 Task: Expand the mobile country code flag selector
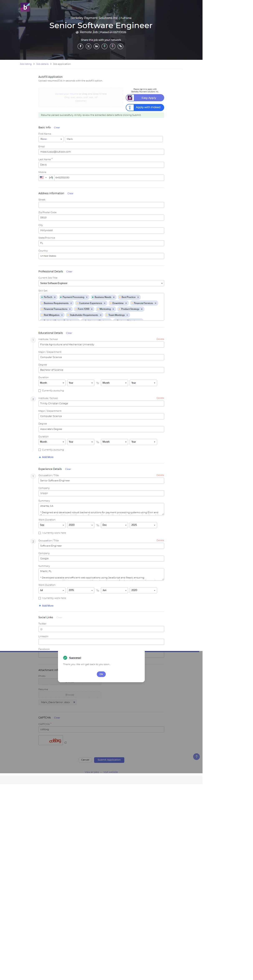[43, 178]
